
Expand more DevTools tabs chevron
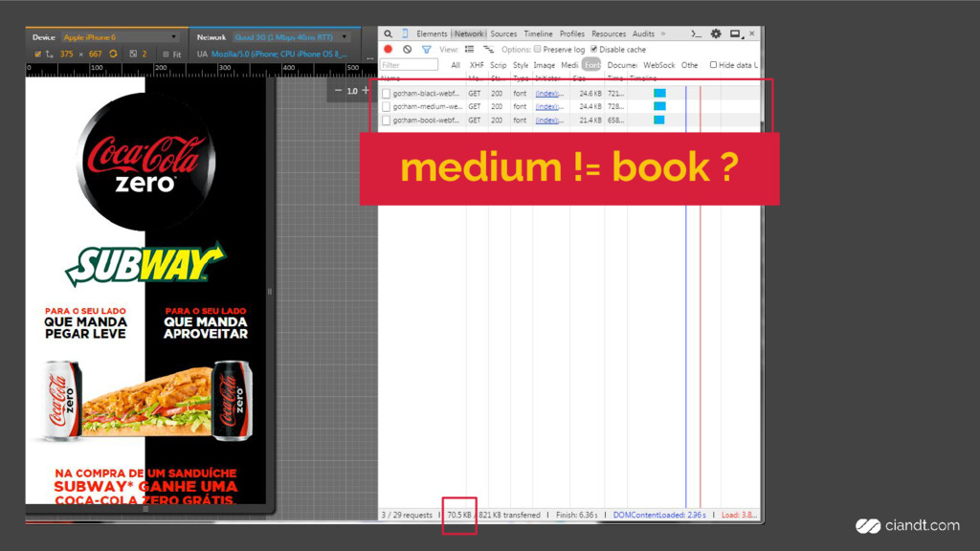click(x=663, y=33)
